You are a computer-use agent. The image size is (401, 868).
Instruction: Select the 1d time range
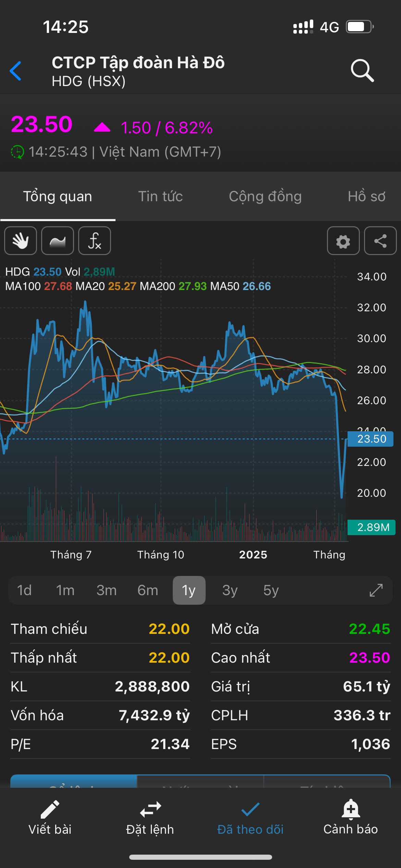(24, 590)
